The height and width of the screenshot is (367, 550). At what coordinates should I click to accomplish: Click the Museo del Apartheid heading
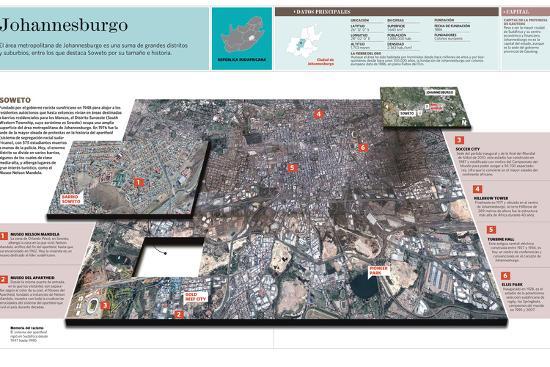tap(32, 278)
